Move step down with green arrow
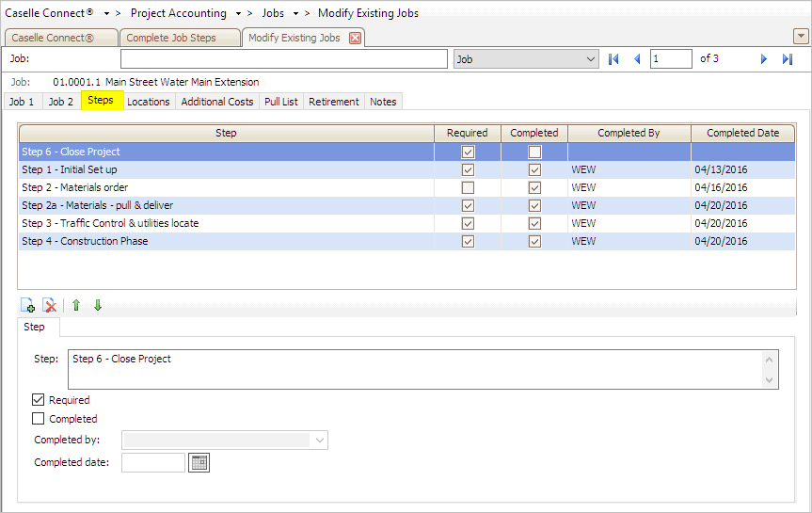This screenshot has height=513, width=812. coord(97,306)
